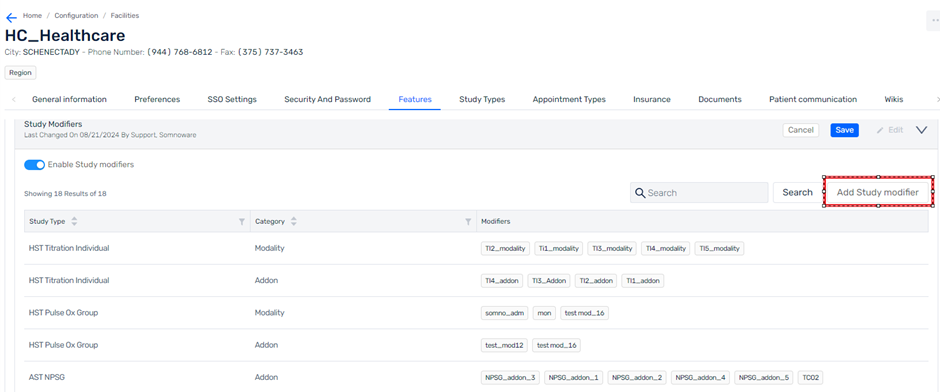Select the TI5_modality modifier chip

[x=719, y=248]
